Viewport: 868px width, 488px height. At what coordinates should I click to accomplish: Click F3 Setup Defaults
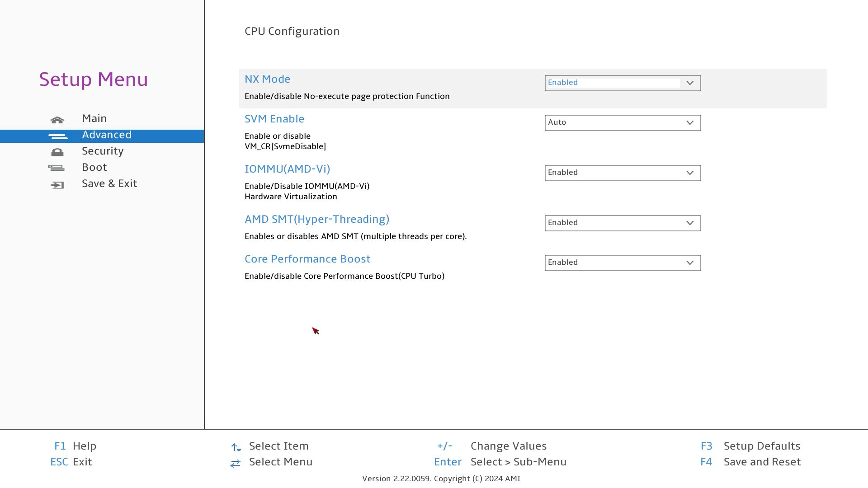[761, 446]
